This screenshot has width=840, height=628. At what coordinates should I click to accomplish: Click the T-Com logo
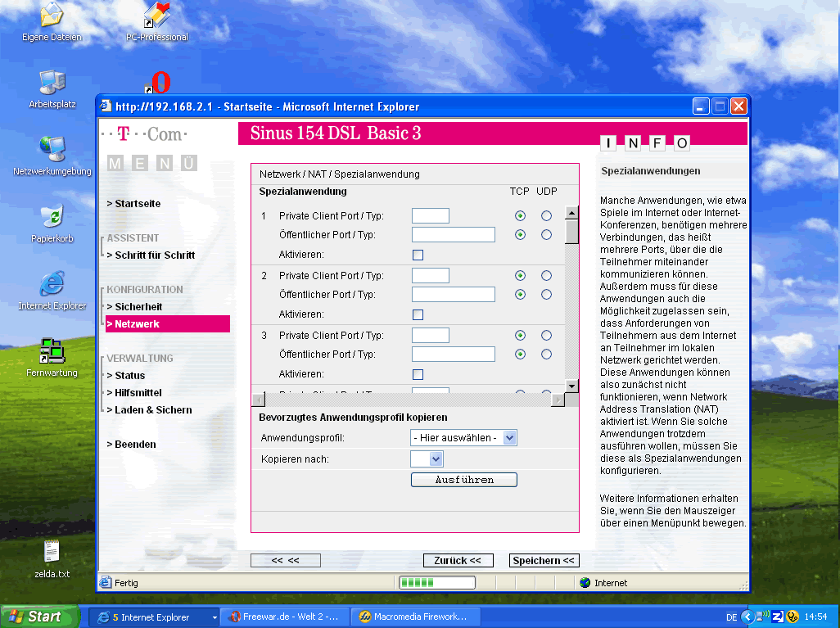click(145, 134)
